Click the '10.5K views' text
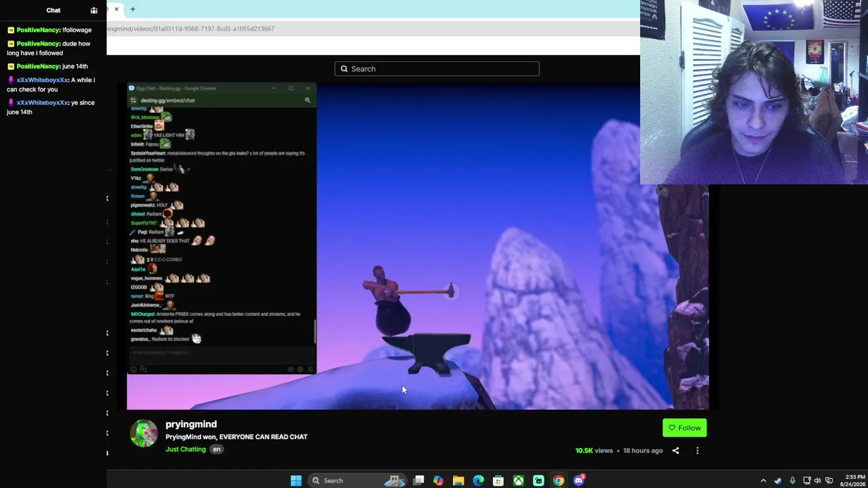The image size is (868, 488). point(594,451)
